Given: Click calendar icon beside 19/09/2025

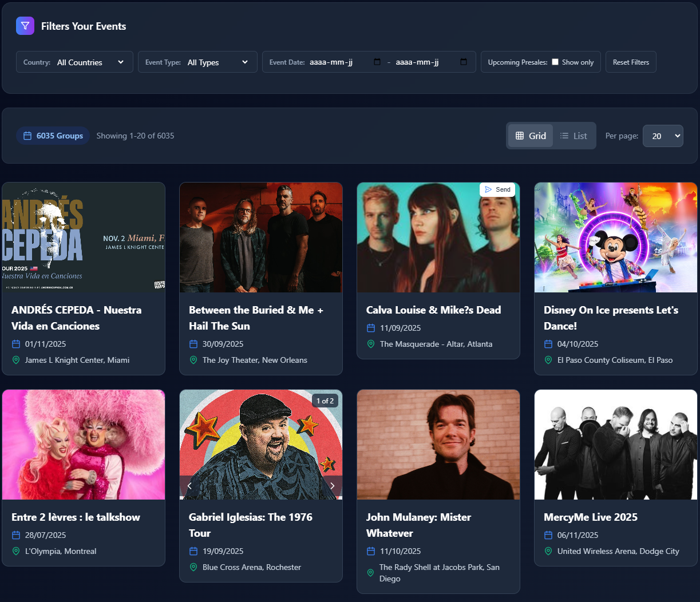Looking at the screenshot, I should [193, 551].
